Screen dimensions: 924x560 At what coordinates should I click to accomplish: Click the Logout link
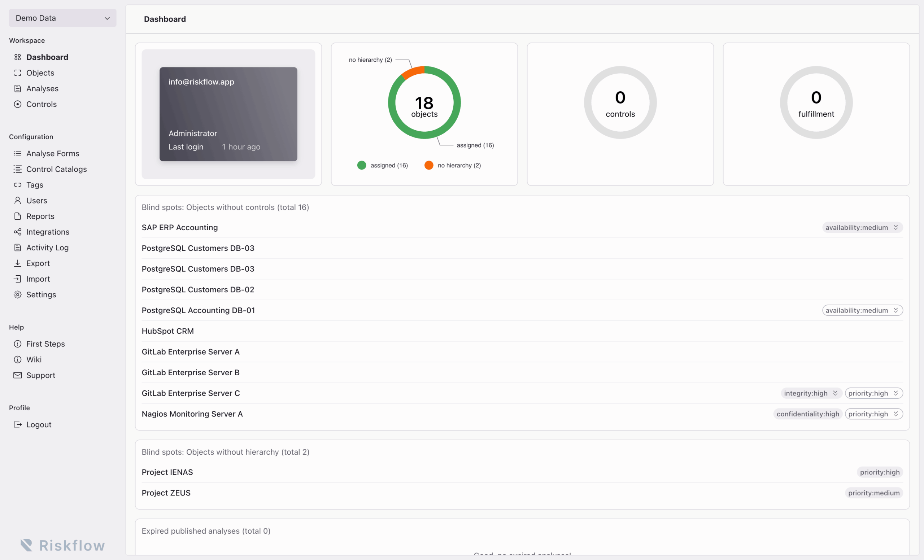coord(39,424)
